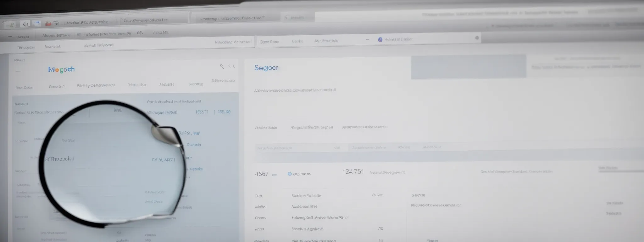Open the third browser tab
The height and width of the screenshot is (242, 644).
232,18
